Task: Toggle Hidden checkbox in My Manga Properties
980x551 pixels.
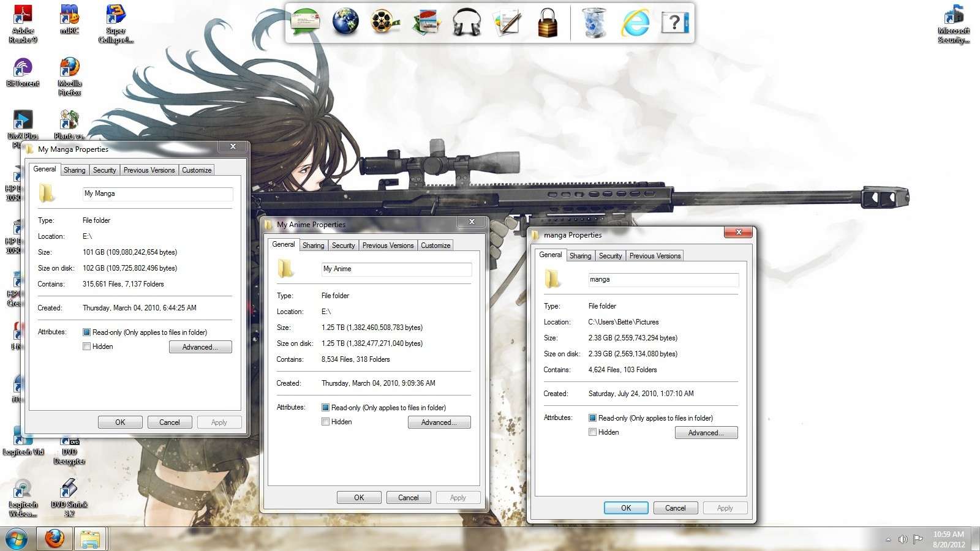Action: pyautogui.click(x=87, y=347)
